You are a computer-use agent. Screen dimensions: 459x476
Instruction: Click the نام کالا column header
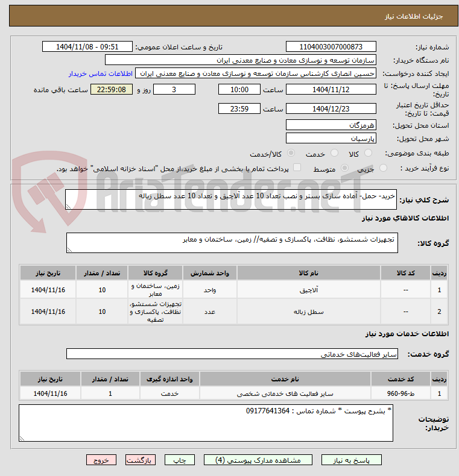pyautogui.click(x=309, y=273)
